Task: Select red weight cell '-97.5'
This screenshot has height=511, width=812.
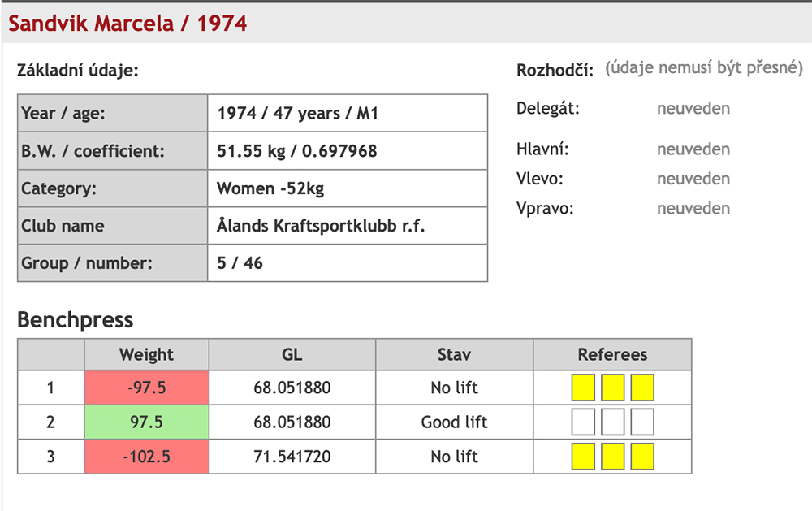Action: click(x=146, y=388)
